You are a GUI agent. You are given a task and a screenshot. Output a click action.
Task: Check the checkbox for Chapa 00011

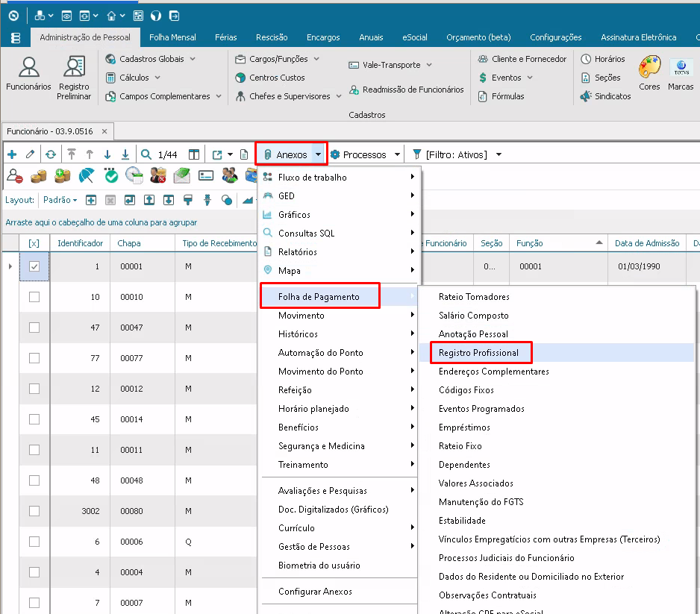34,450
